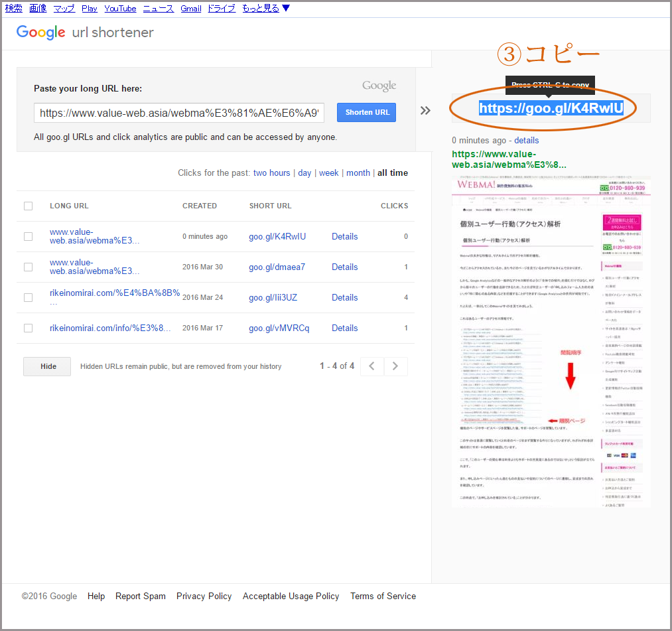
Task: Filter clicks by month
Action: 358,173
